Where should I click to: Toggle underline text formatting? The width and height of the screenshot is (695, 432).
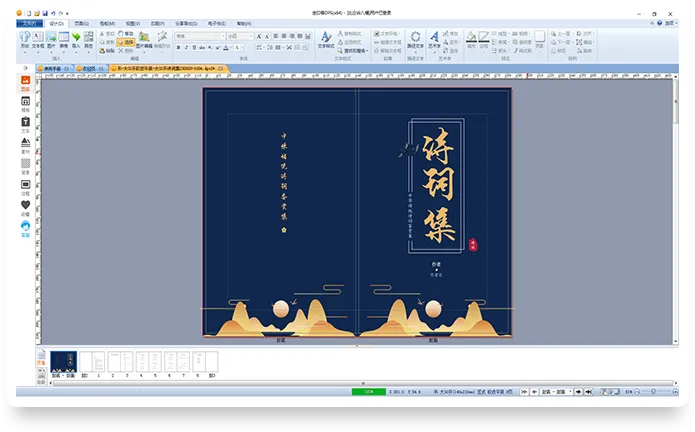[196, 47]
